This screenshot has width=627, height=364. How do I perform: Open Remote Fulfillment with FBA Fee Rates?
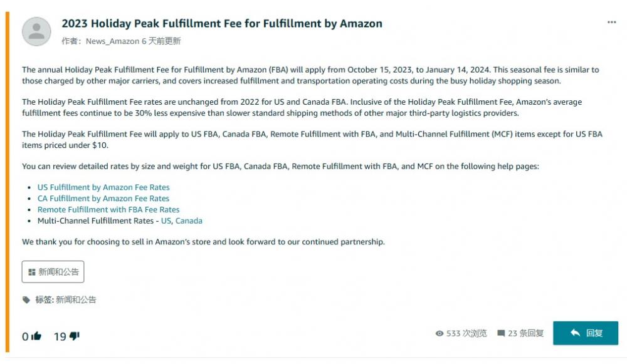pyautogui.click(x=108, y=209)
